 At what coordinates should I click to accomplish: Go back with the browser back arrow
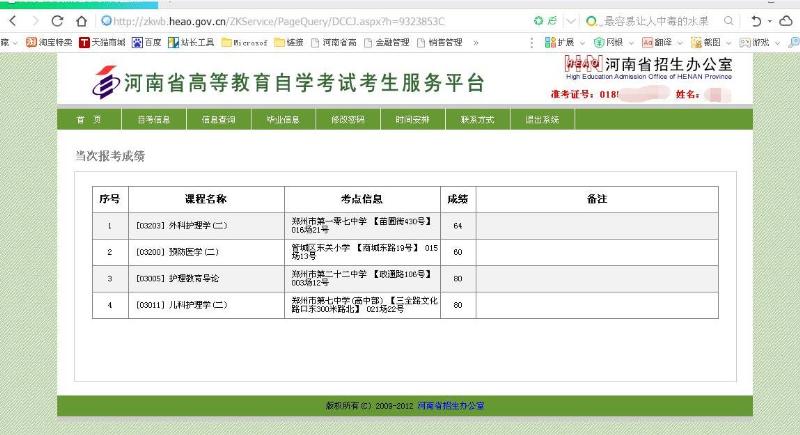pyautogui.click(x=13, y=21)
